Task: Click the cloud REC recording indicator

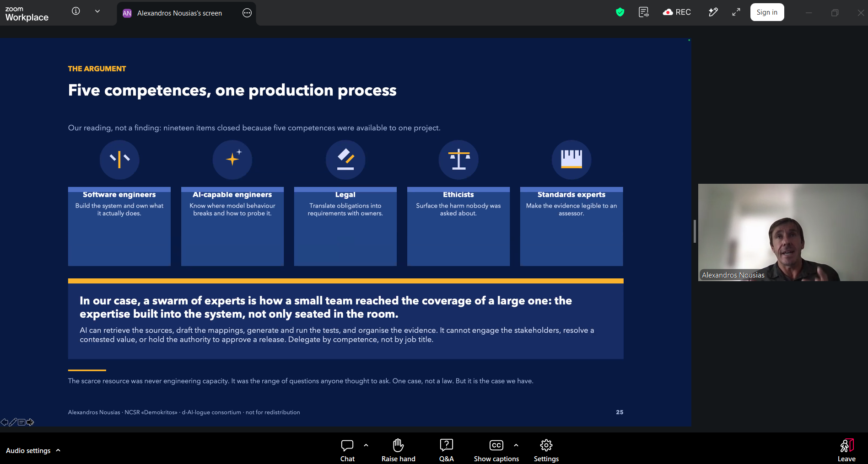Action: point(677,12)
